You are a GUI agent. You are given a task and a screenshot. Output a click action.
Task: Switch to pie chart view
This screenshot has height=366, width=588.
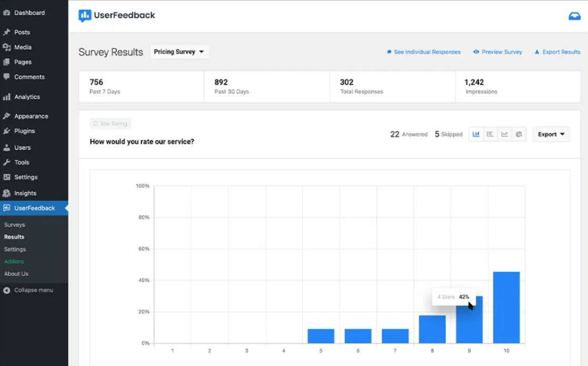click(x=518, y=134)
